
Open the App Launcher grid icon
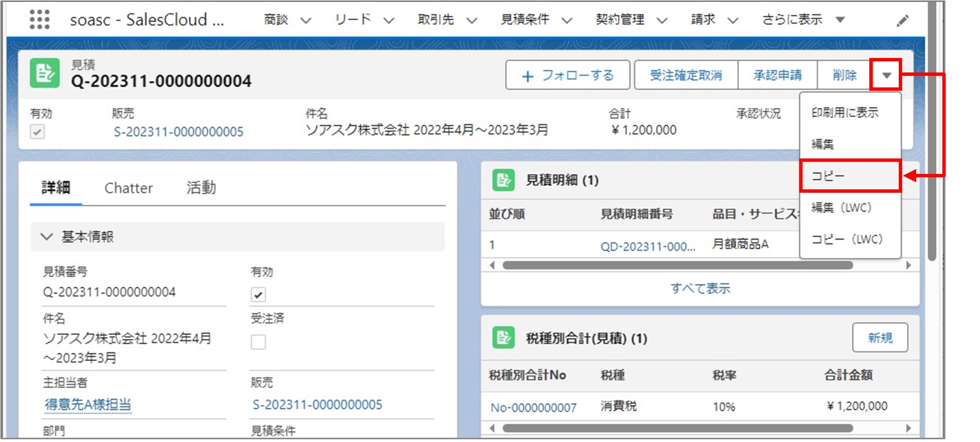click(39, 19)
